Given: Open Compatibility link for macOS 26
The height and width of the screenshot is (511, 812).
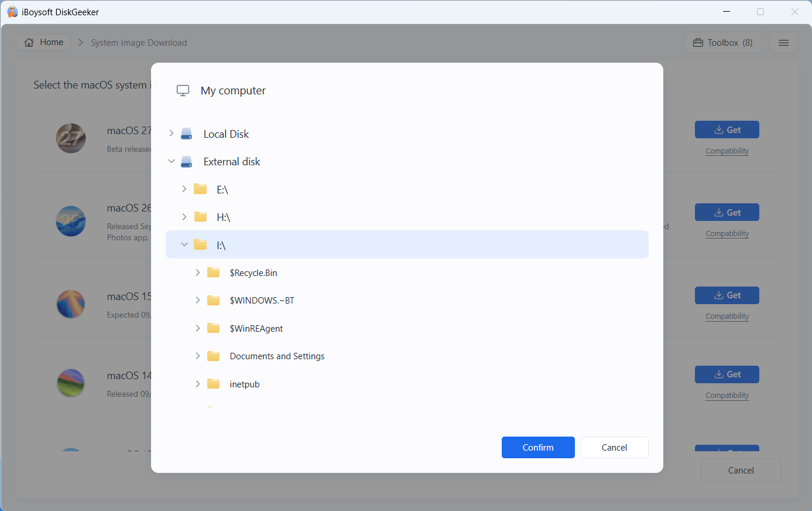Looking at the screenshot, I should (727, 234).
